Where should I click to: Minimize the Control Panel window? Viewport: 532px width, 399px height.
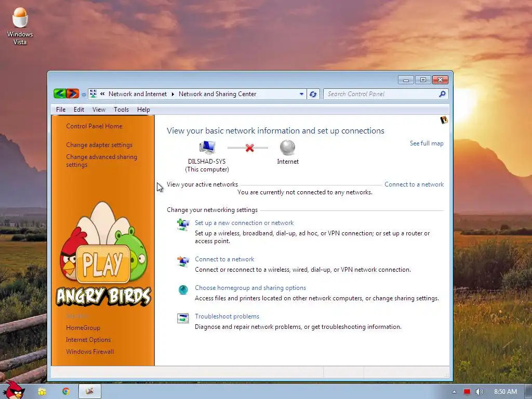point(406,80)
